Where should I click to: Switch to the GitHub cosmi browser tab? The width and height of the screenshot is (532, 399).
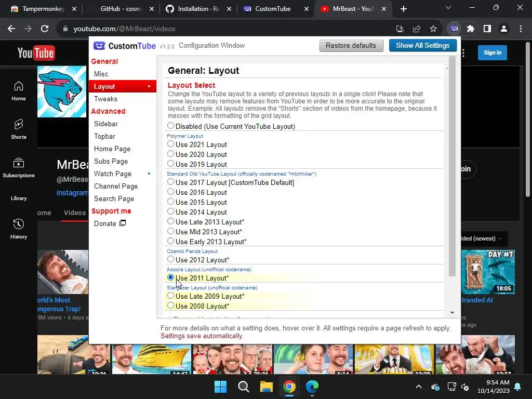pos(121,9)
